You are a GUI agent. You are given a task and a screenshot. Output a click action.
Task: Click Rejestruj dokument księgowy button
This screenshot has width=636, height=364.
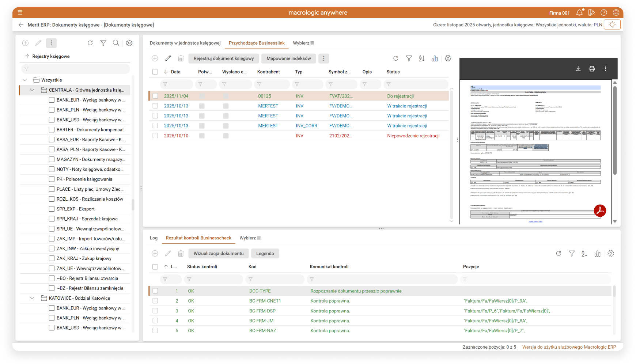(224, 58)
